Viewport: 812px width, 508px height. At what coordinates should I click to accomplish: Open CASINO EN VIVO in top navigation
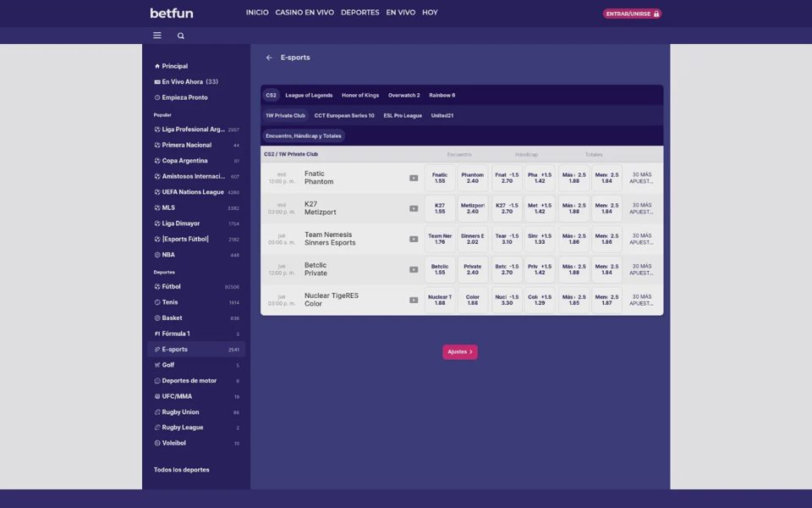304,13
